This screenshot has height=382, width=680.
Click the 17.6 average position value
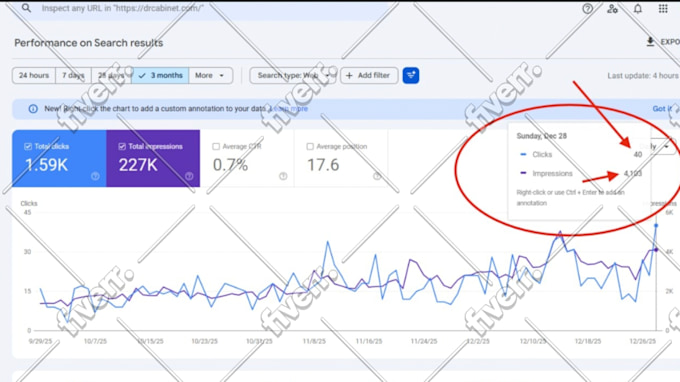(323, 165)
